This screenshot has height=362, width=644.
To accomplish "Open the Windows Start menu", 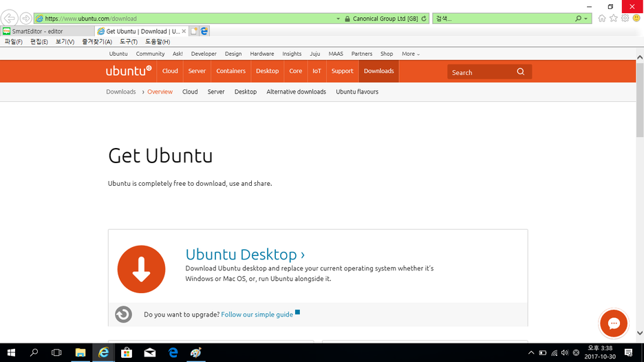I will [11, 352].
